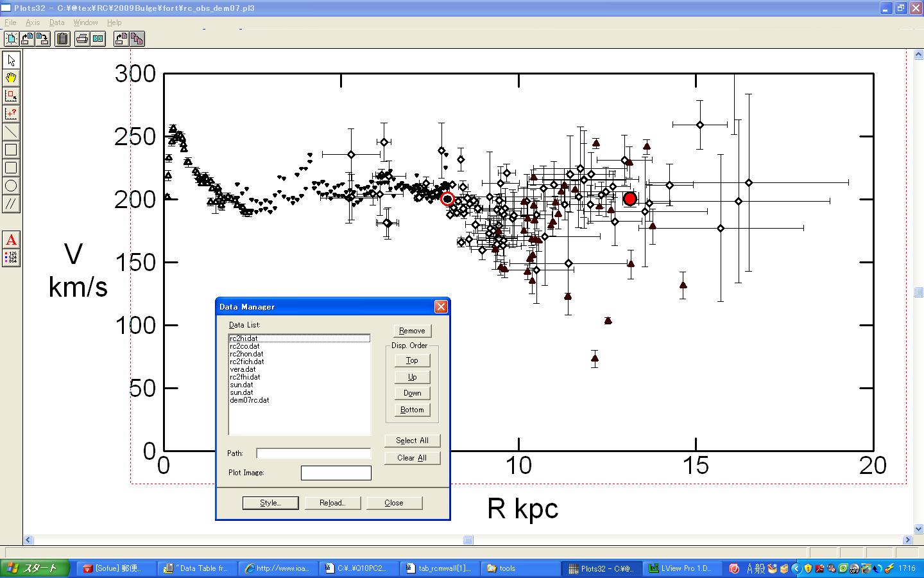Screen dimensions: 924x578
Task: Select rc2hi.dat in the Data List
Action: 299,338
